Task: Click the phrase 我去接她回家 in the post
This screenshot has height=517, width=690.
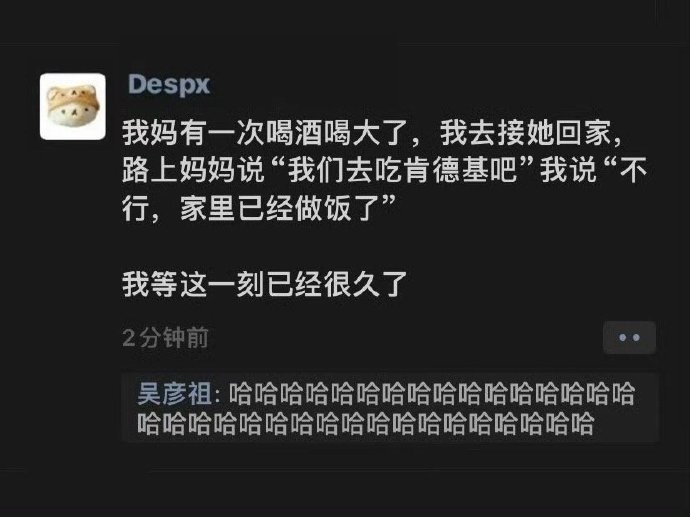Action: click(525, 132)
